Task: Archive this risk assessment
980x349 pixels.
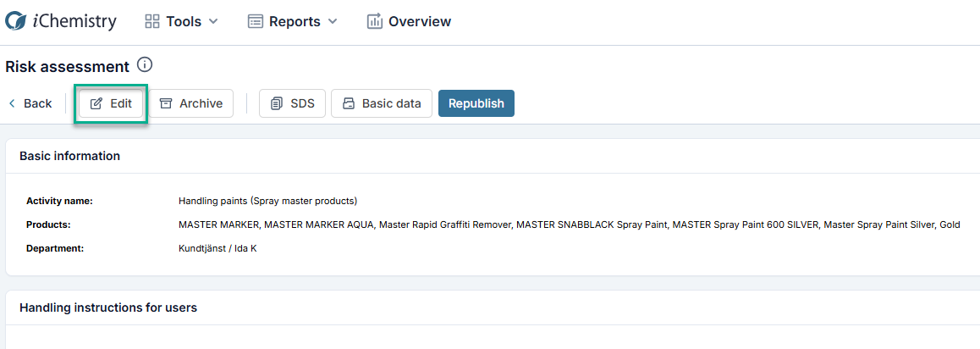Action: point(190,103)
